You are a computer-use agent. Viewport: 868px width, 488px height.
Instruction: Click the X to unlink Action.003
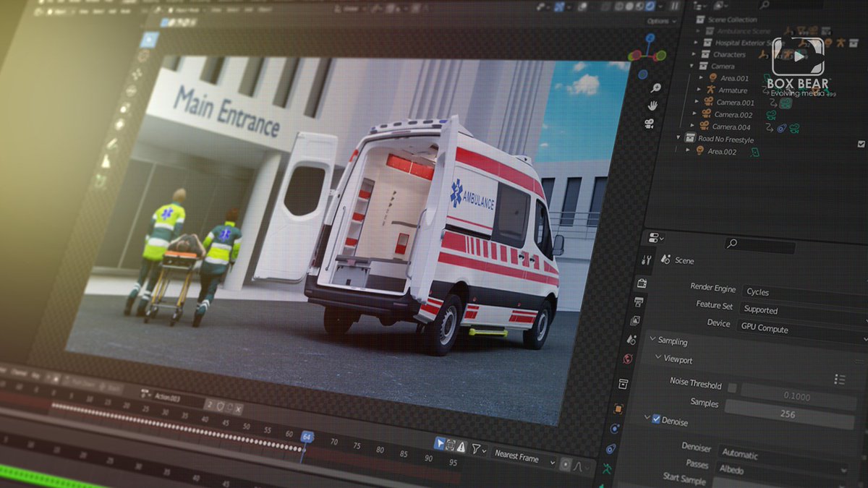(x=237, y=408)
